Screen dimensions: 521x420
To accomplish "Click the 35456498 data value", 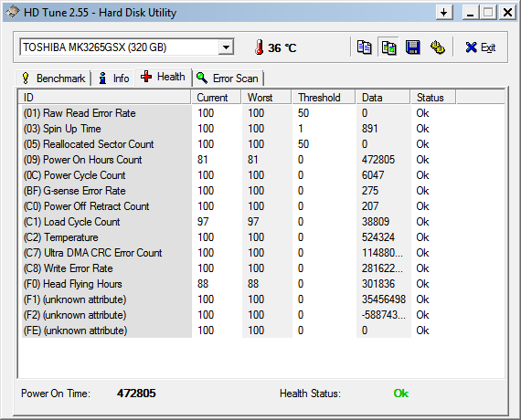I will coord(384,299).
